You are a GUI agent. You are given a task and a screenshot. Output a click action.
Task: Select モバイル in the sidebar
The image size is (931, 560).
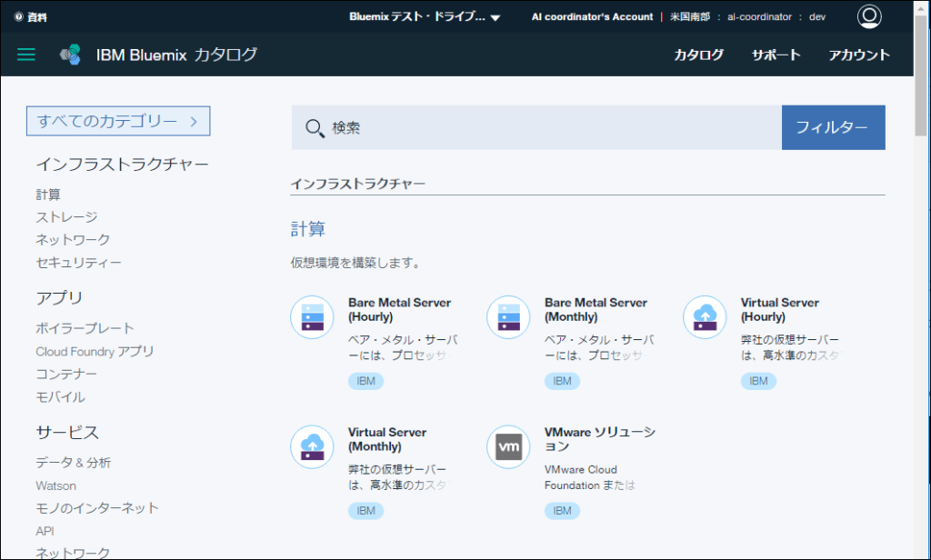[61, 396]
